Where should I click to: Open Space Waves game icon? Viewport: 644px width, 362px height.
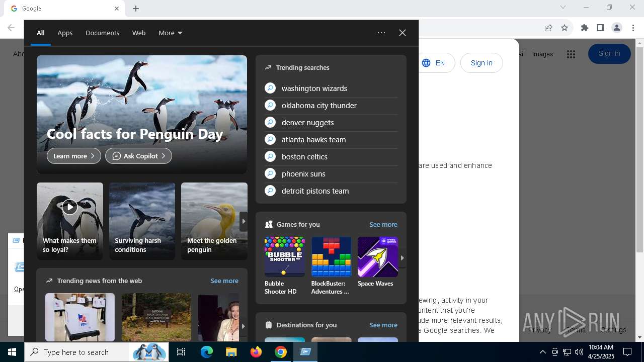378,257
